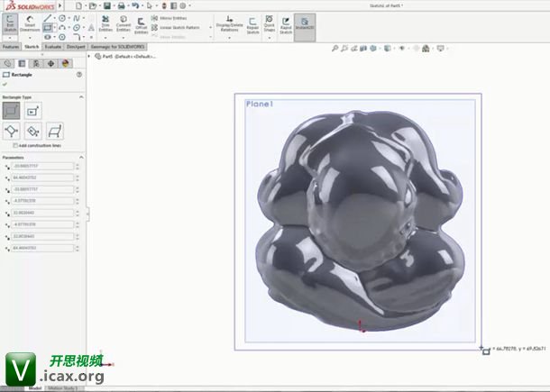Select the Parallelogram rectangle type
The image size is (550, 392).
point(55,132)
